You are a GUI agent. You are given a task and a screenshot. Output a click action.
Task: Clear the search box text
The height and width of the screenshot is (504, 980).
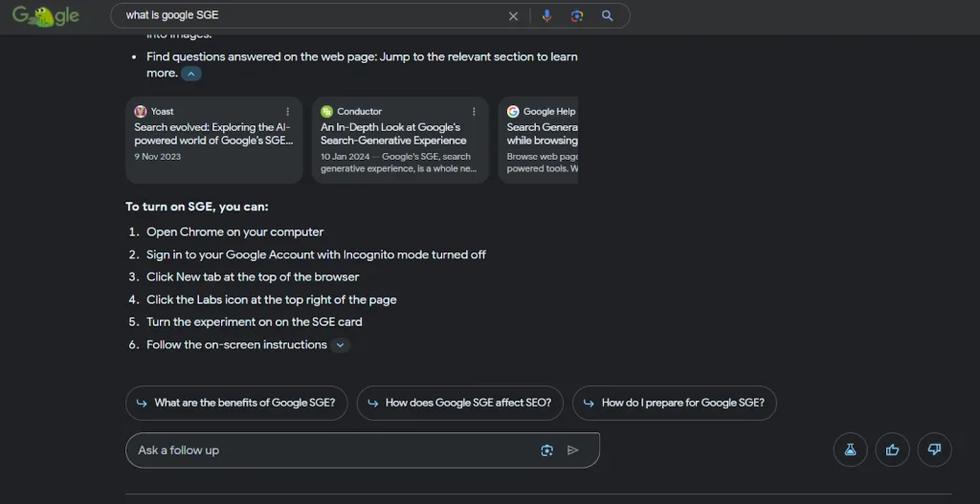tap(513, 16)
